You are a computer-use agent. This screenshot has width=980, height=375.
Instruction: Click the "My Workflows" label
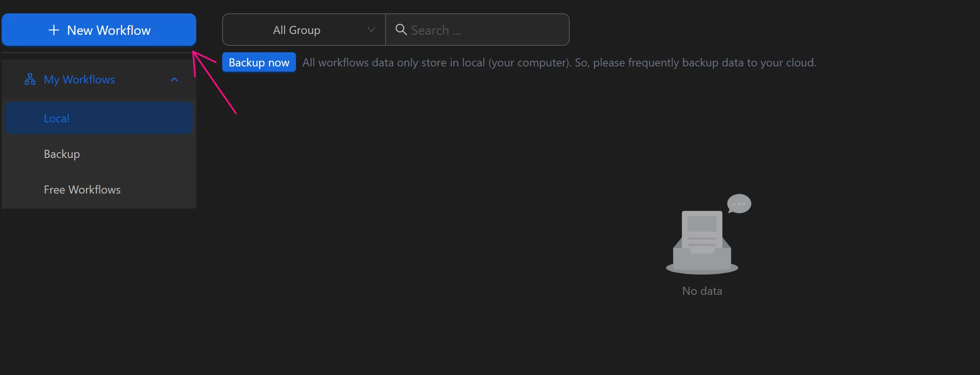pyautogui.click(x=79, y=79)
